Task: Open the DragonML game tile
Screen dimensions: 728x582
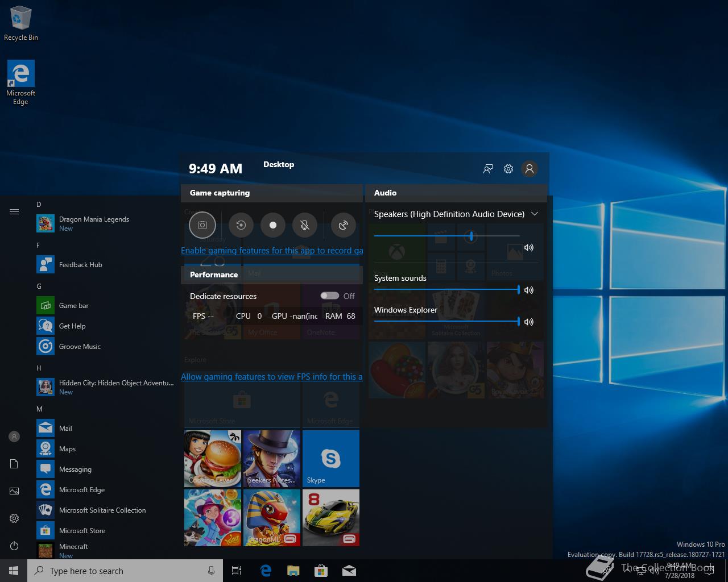Action: click(x=272, y=518)
